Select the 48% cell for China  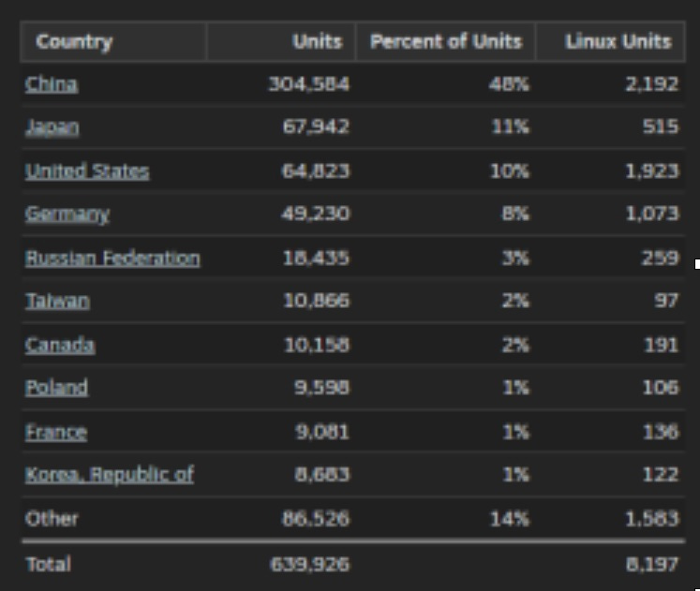pyautogui.click(x=510, y=84)
